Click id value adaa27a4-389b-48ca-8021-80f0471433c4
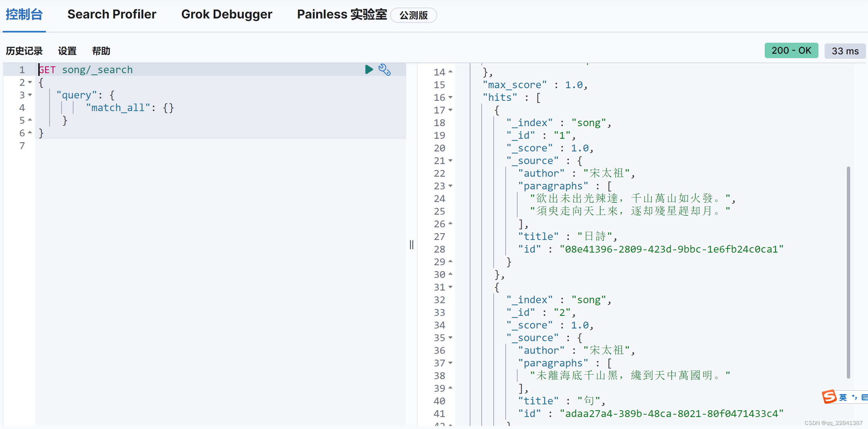 coord(671,414)
